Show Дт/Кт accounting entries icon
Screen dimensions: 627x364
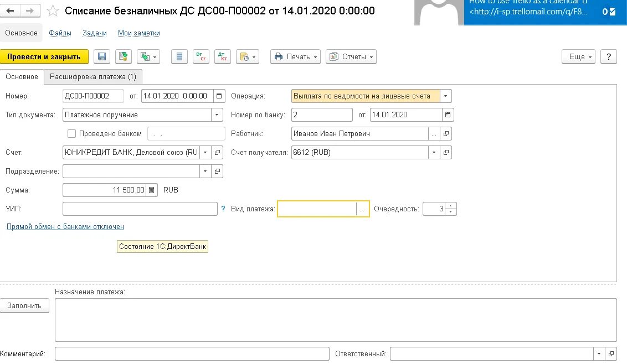point(223,57)
